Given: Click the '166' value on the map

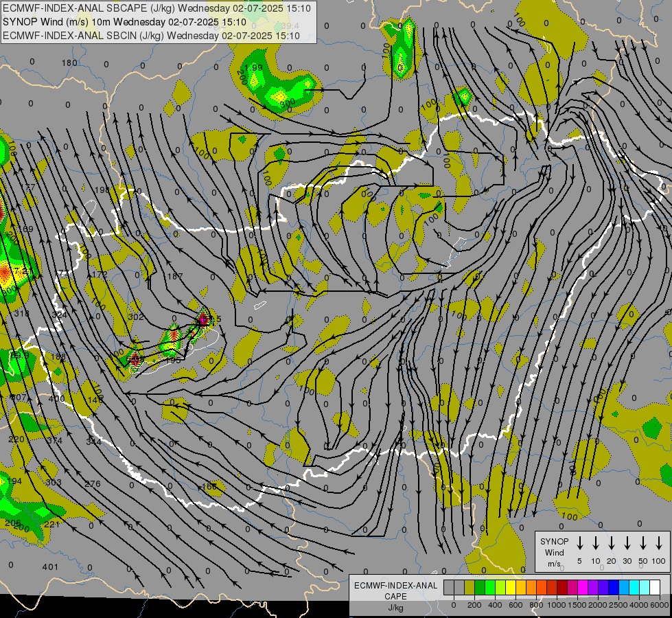Looking at the screenshot, I should pyautogui.click(x=209, y=486).
